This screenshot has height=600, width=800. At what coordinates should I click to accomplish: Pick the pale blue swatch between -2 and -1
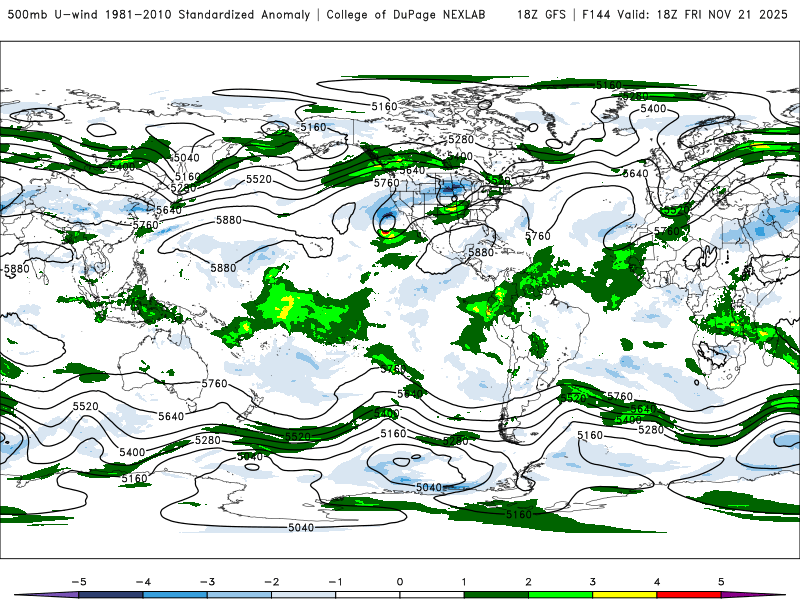304,595
